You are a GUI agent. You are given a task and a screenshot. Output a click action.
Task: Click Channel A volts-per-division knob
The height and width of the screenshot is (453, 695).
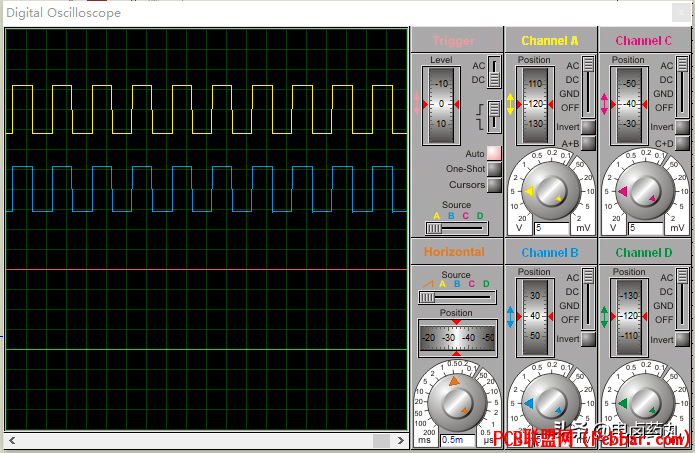551,191
